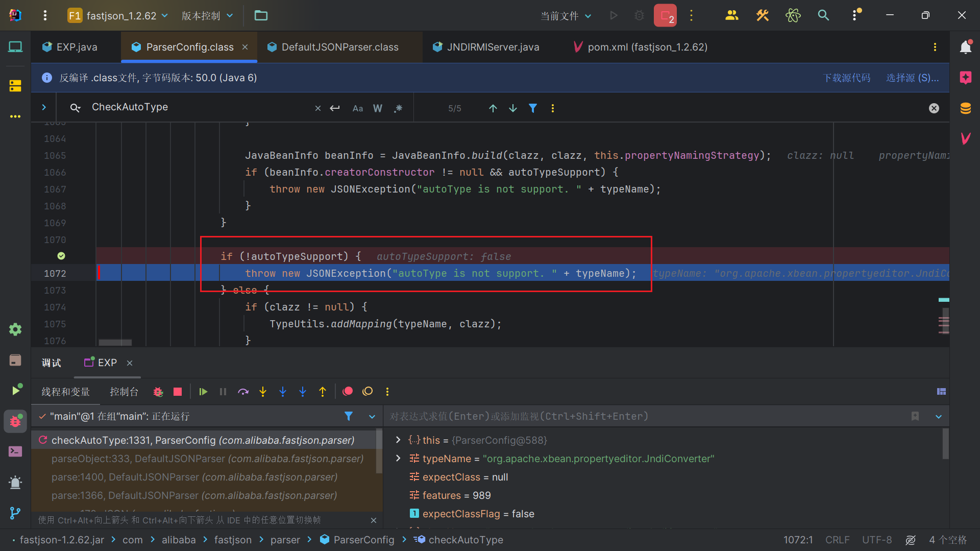Toggle Match Case (Aa) in search bar
This screenshot has width=980, height=551.
[358, 108]
